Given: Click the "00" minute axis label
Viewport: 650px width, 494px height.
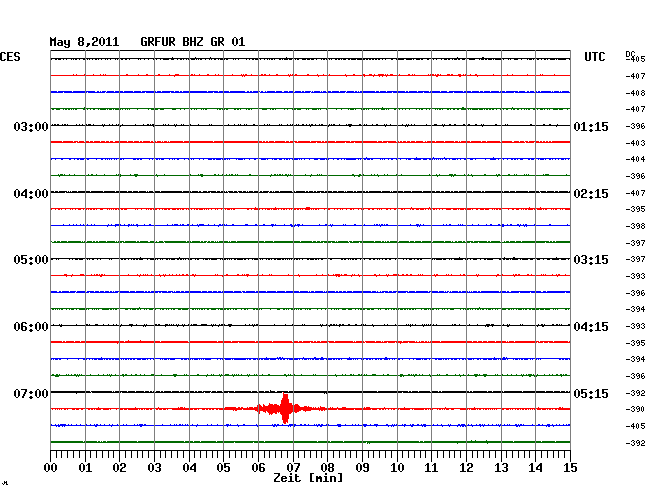Looking at the screenshot, I should pyautogui.click(x=51, y=467).
